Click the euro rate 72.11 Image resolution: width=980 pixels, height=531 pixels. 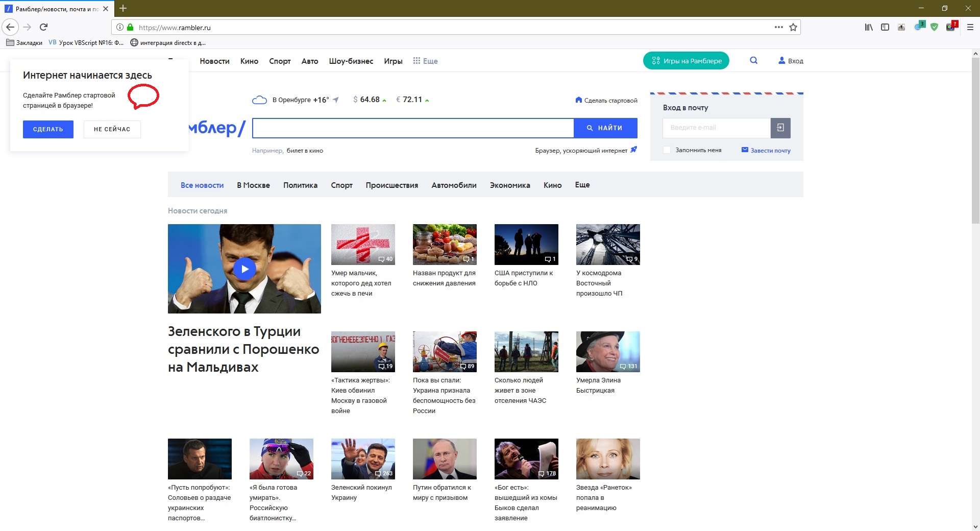point(412,100)
